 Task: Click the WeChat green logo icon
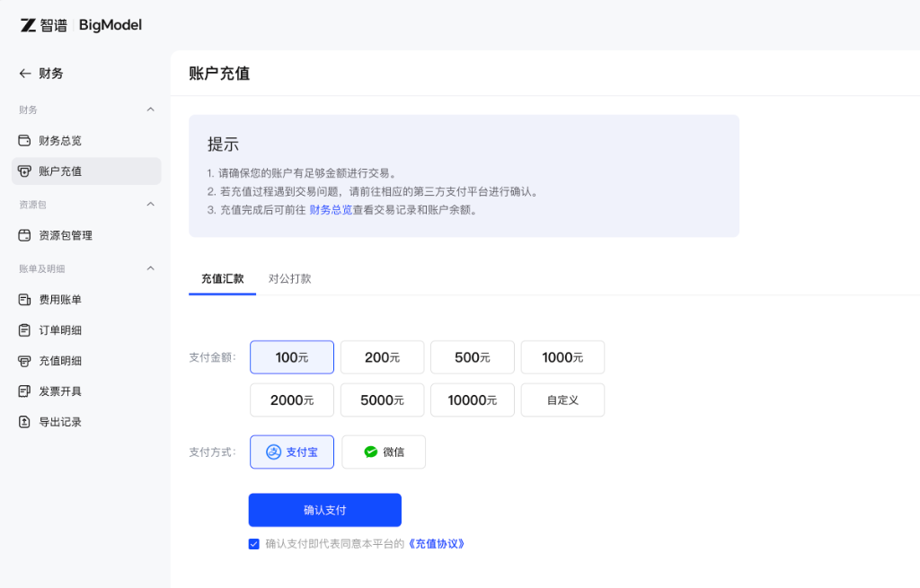[x=371, y=452]
